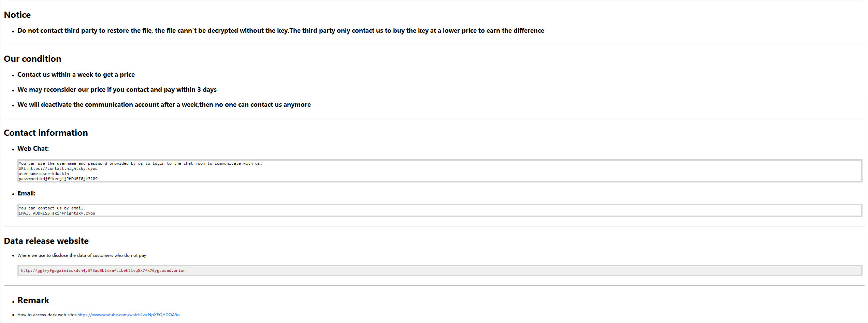Screen dimensions: 868x323
Task: Click the EMAIL ADDRESS line in Email box
Action: [57, 213]
